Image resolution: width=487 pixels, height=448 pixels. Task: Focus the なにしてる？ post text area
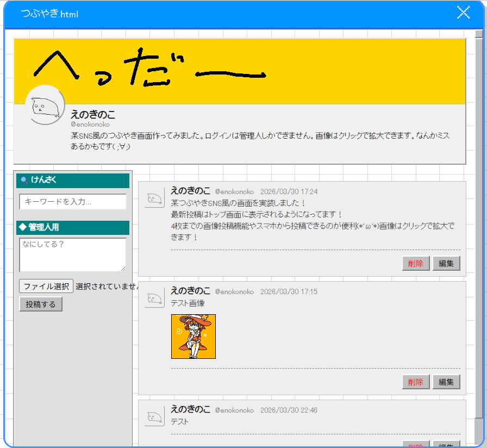(x=72, y=254)
